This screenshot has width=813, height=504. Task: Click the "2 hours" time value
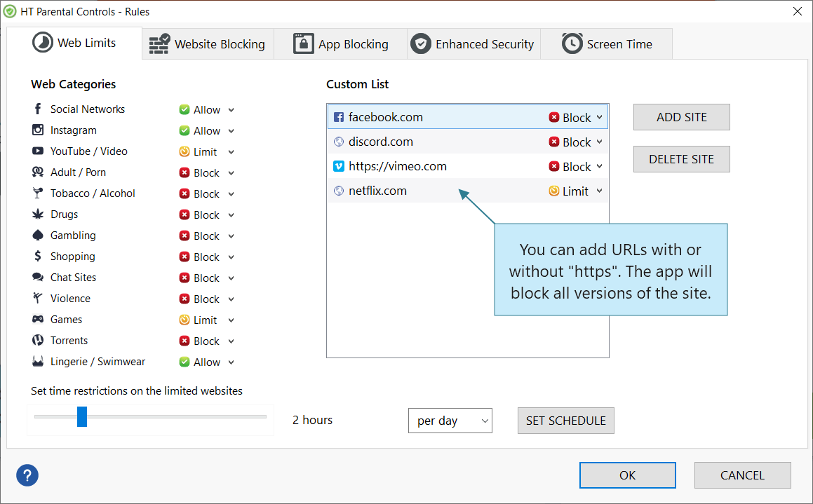pyautogui.click(x=312, y=420)
